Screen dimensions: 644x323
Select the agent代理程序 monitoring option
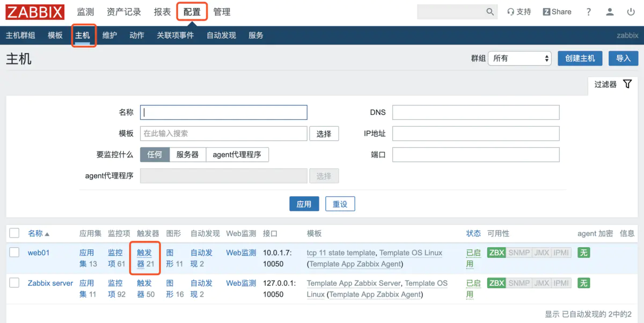pos(237,155)
